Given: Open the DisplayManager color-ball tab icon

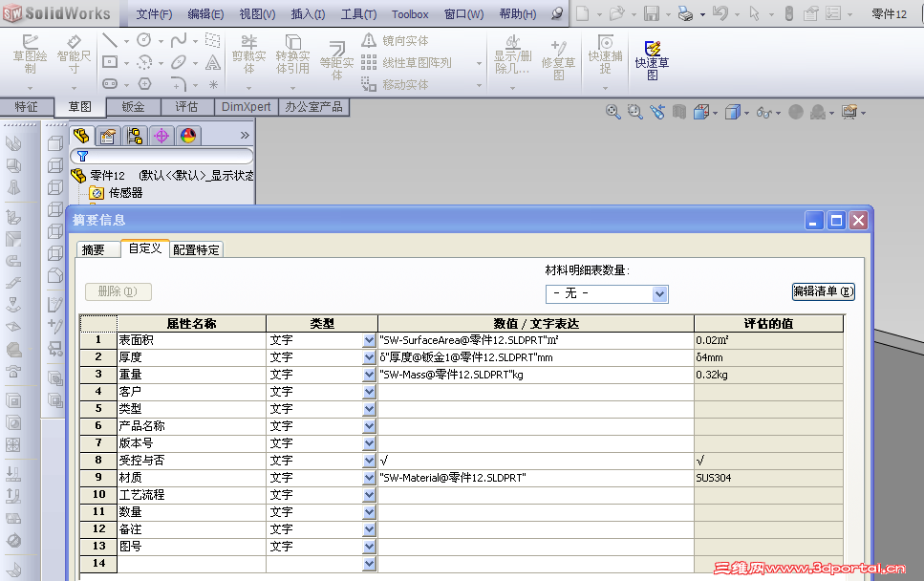Looking at the screenshot, I should click(188, 136).
